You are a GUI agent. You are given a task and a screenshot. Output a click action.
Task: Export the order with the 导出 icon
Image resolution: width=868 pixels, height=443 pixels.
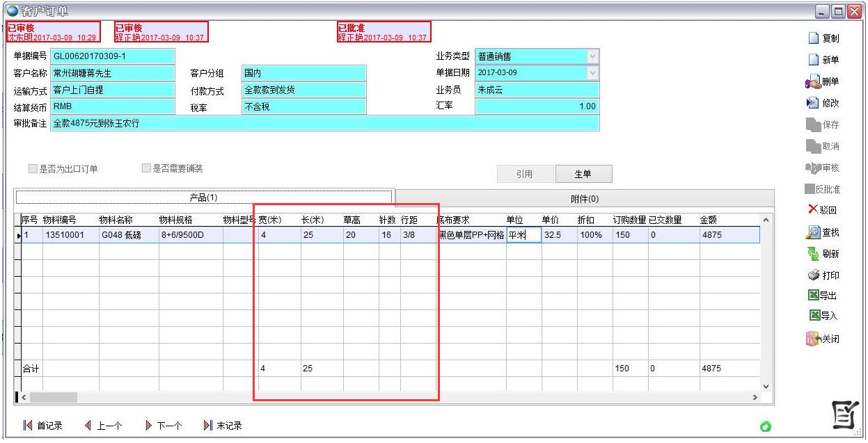click(x=824, y=295)
